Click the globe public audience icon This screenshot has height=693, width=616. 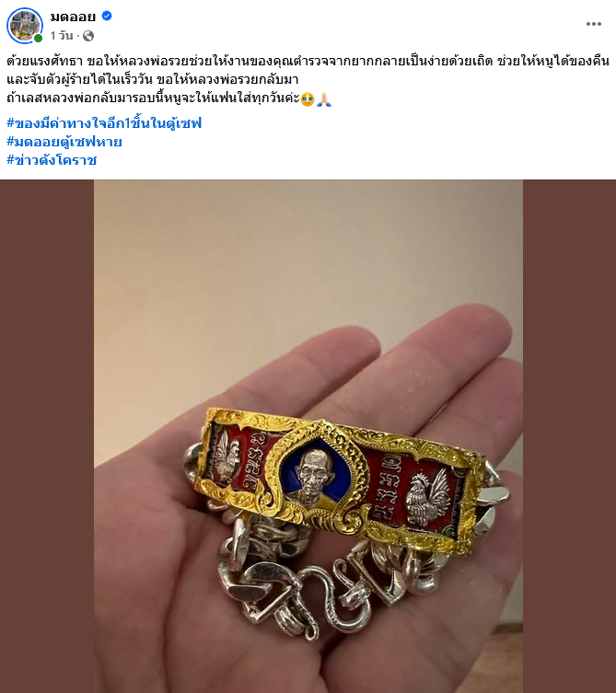88,36
